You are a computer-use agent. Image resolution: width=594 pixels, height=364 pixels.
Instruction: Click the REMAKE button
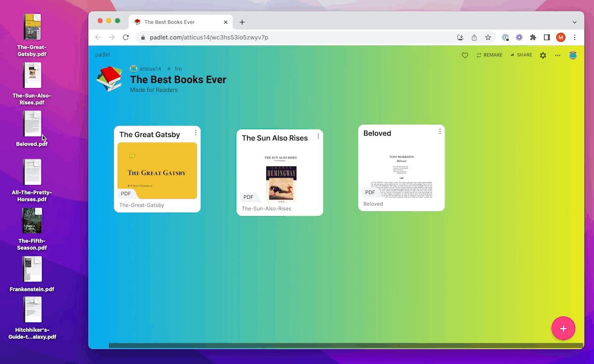pos(489,55)
